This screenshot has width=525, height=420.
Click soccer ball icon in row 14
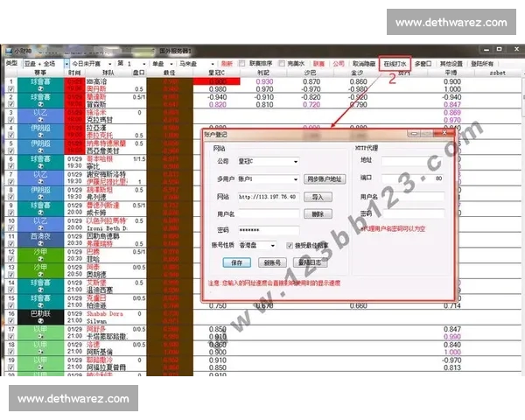click(x=40, y=290)
